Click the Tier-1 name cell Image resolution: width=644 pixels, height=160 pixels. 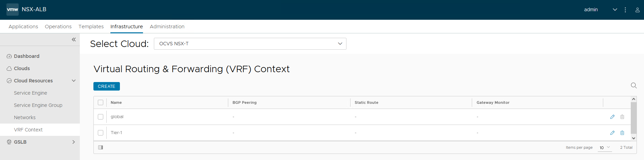pyautogui.click(x=116, y=133)
